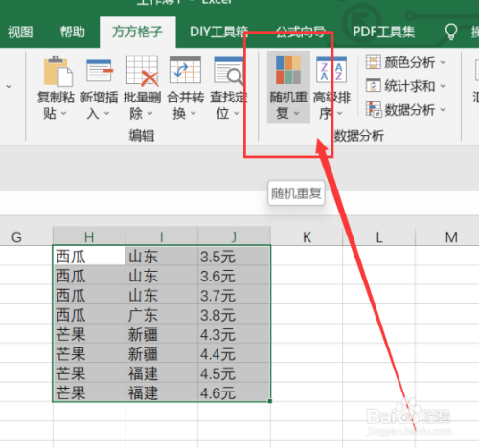Image resolution: width=479 pixels, height=448 pixels.
Task: Click 山东 cell beside 3.6元
Action: (x=162, y=276)
